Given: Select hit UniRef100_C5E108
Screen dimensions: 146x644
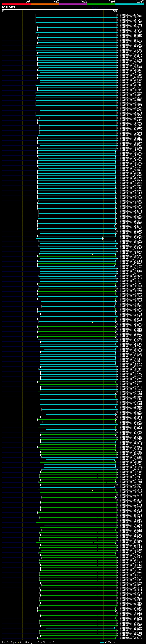Looking at the screenshot, I should tap(131, 635).
